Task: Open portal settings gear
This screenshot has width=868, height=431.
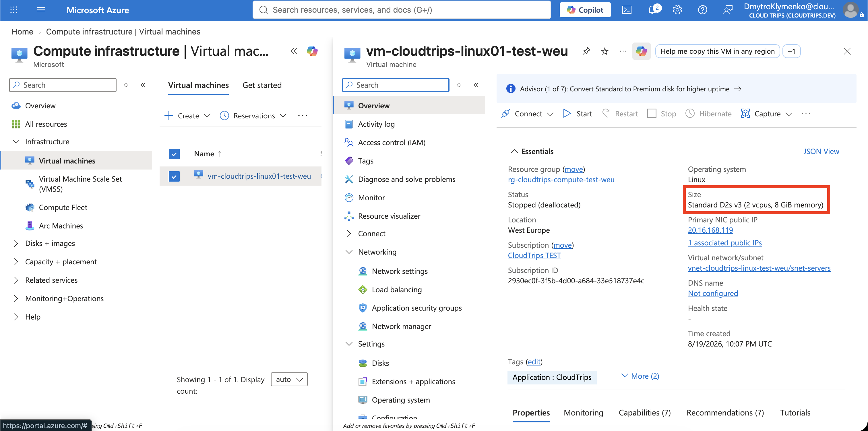Action: coord(677,10)
